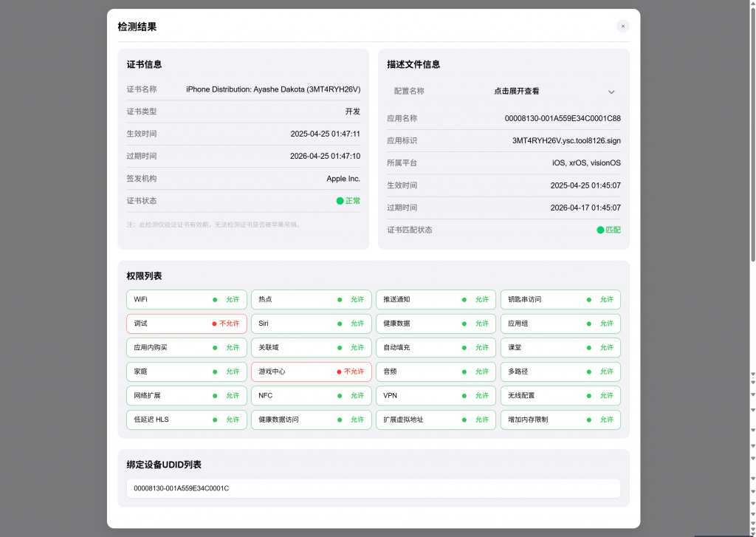Click the red indicator on 游戏中心
Screen dimensions: 756x537
[339, 372]
